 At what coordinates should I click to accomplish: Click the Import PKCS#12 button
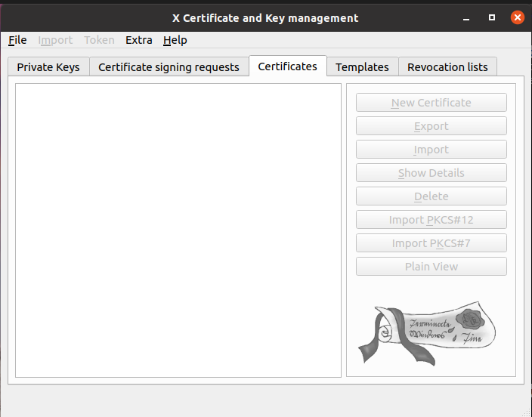pyautogui.click(x=431, y=220)
